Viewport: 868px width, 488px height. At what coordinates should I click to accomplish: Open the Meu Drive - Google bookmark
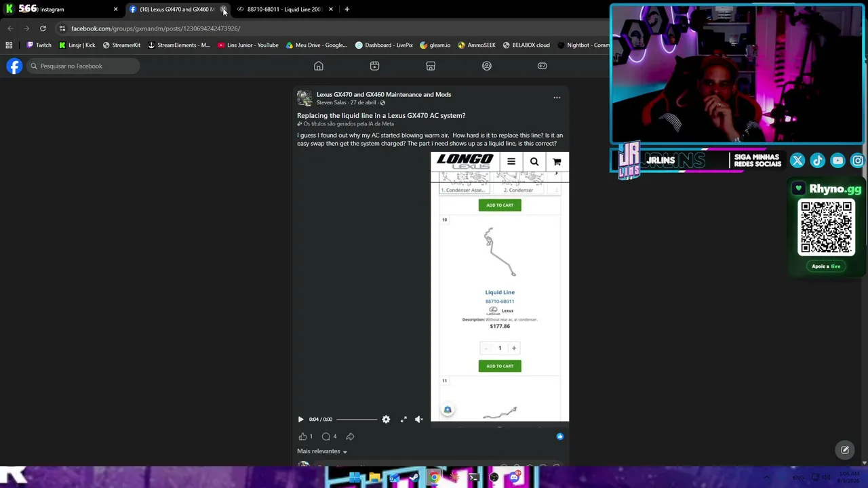pos(317,45)
